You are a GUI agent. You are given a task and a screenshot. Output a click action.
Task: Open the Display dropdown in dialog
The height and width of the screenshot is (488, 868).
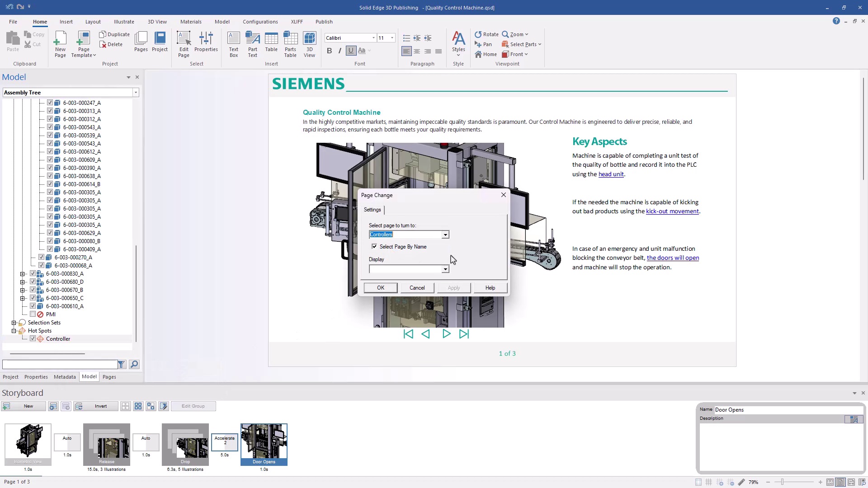click(x=445, y=269)
